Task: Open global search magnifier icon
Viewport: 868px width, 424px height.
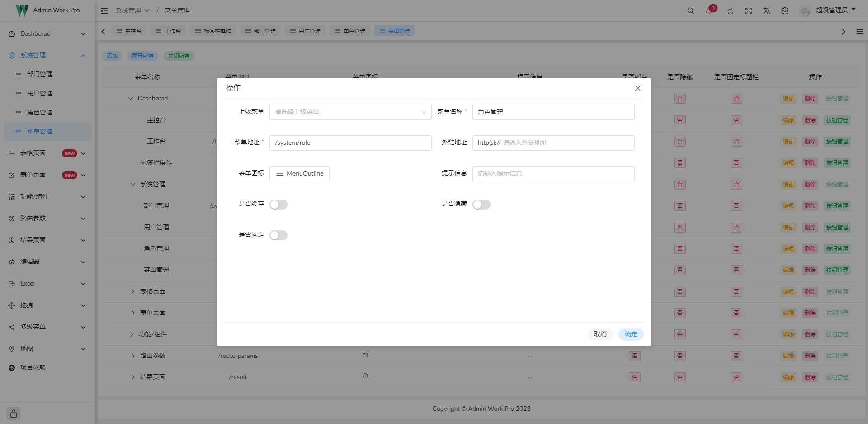Action: tap(690, 10)
